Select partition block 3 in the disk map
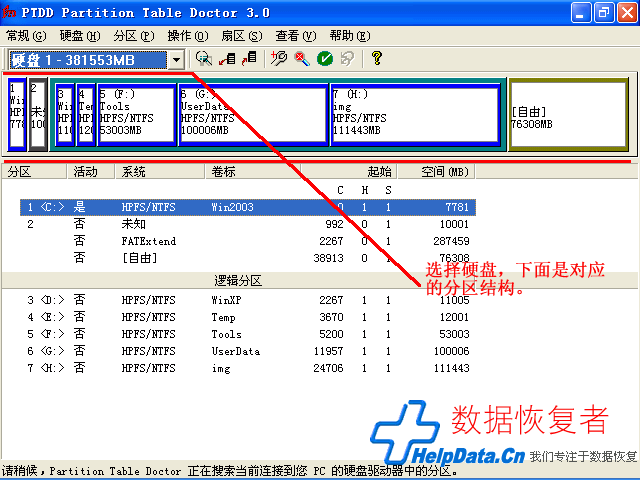The width and height of the screenshot is (640, 480). [x=65, y=115]
